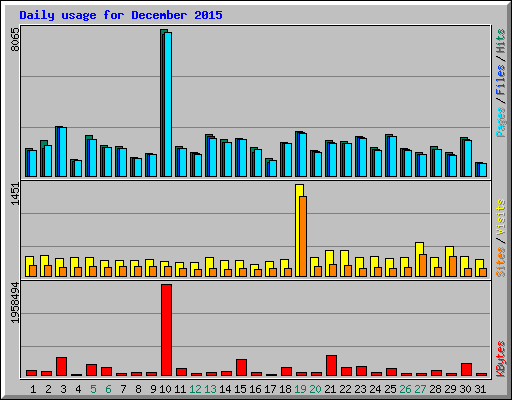Select the red KBytes bar for day 21
Screen dimensions: 512x400
pyautogui.click(x=332, y=365)
